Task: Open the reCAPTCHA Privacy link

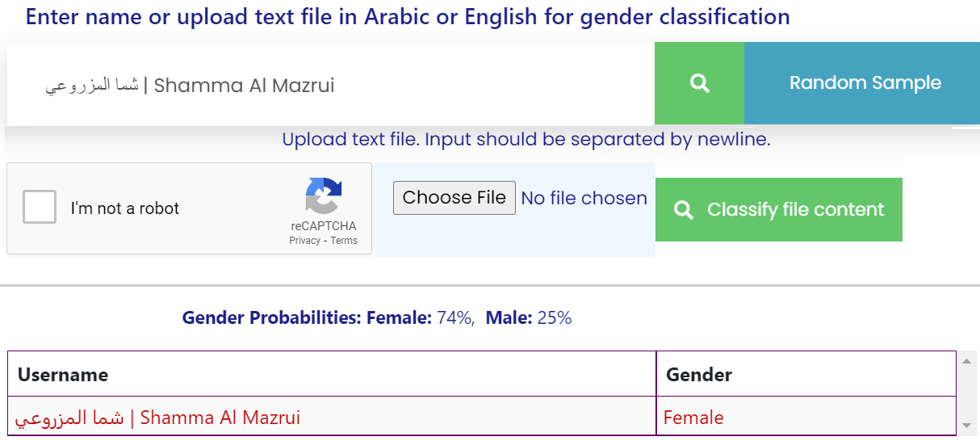Action: (x=304, y=241)
